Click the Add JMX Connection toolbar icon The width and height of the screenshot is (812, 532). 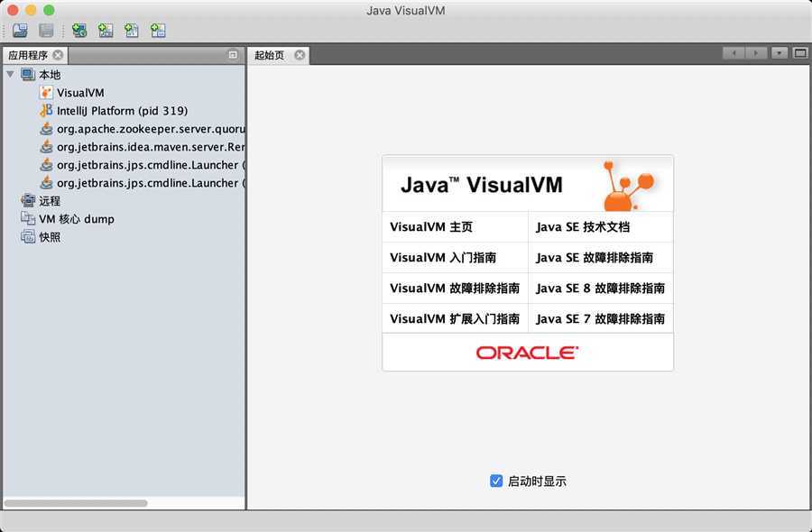pos(106,31)
